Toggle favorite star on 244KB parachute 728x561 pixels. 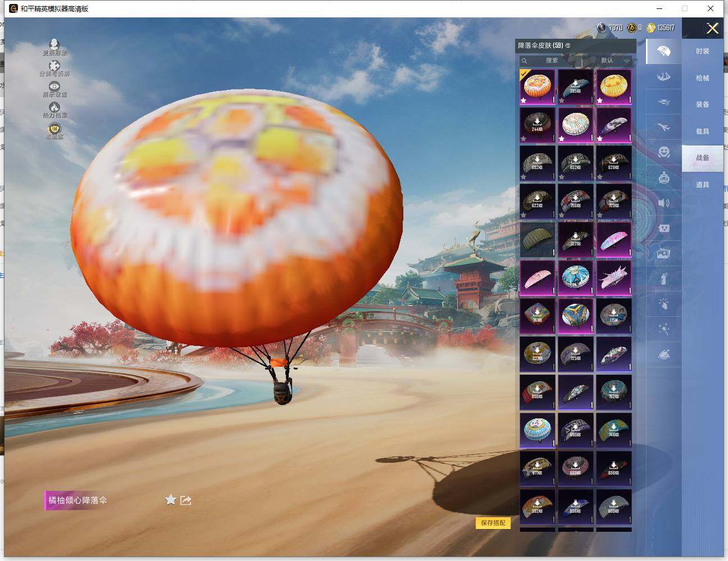point(524,139)
